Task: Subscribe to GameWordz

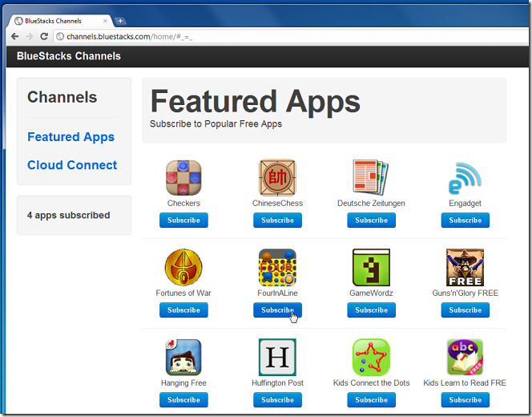Action: point(371,310)
